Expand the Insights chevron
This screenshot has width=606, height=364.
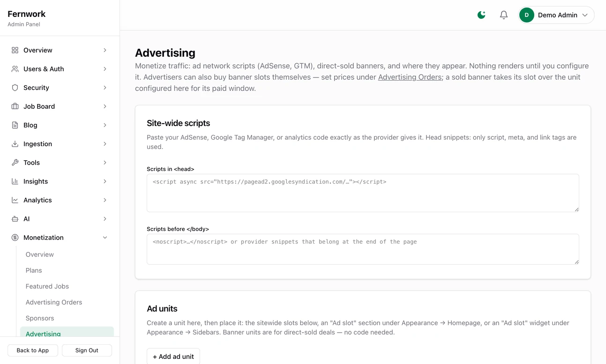105,181
